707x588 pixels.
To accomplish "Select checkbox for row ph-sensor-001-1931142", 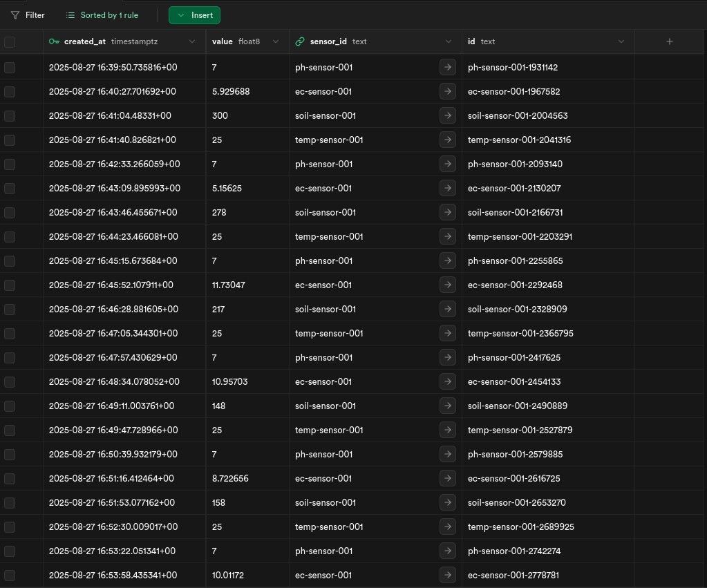I will [x=10, y=67].
